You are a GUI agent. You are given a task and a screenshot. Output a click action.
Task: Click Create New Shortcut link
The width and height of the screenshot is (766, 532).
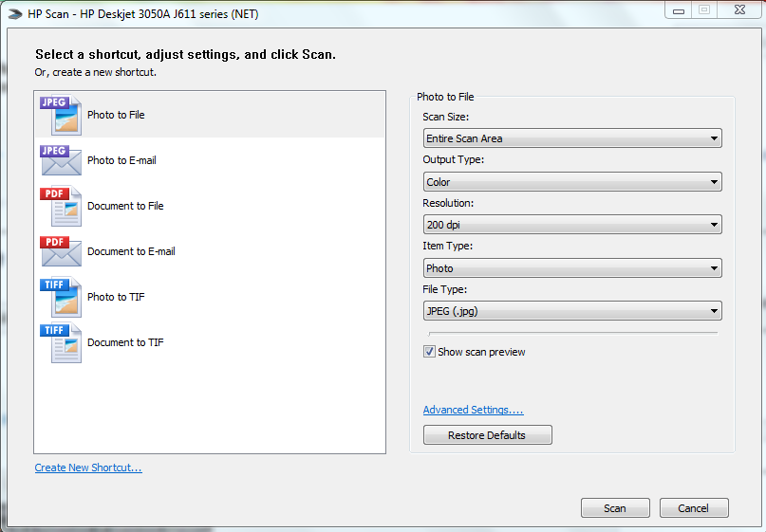(88, 468)
